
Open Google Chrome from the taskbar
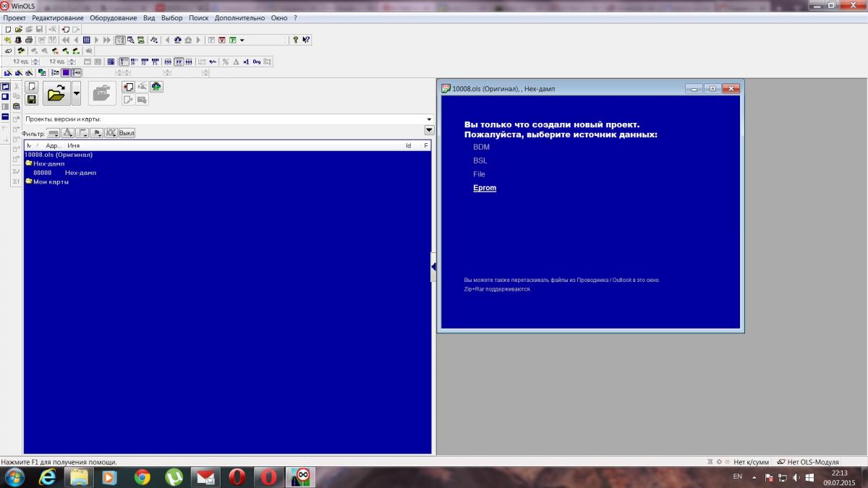pyautogui.click(x=142, y=477)
